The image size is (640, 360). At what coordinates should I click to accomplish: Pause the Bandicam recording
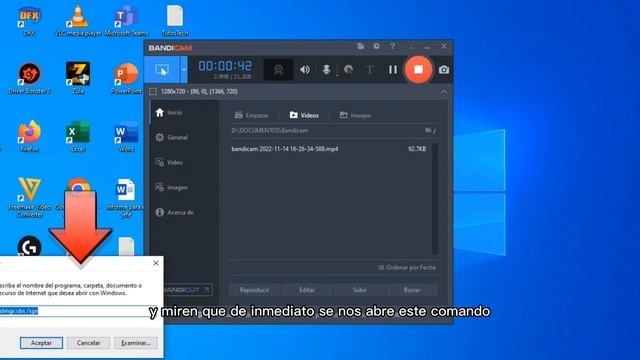393,70
